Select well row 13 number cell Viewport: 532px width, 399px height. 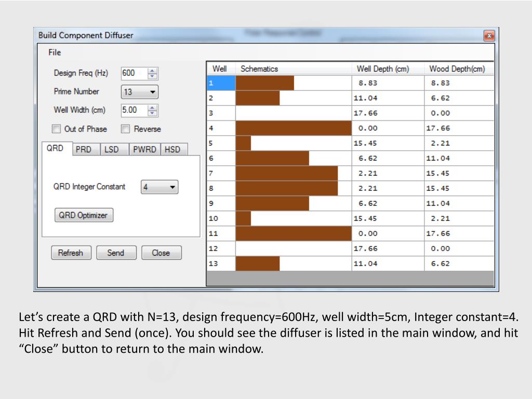[x=221, y=263]
